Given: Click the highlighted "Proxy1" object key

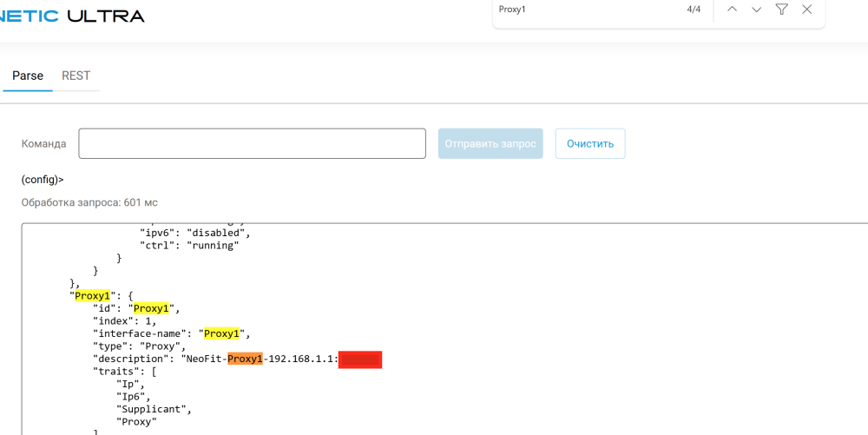Looking at the screenshot, I should coord(92,296).
